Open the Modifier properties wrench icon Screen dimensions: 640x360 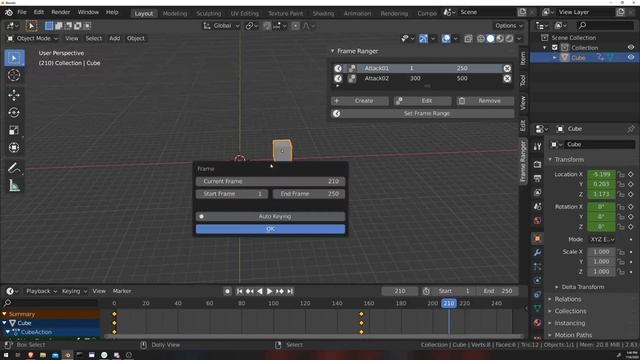538,253
